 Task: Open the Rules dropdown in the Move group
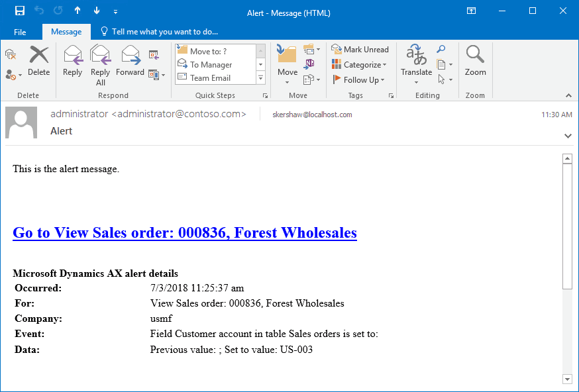[x=311, y=49]
